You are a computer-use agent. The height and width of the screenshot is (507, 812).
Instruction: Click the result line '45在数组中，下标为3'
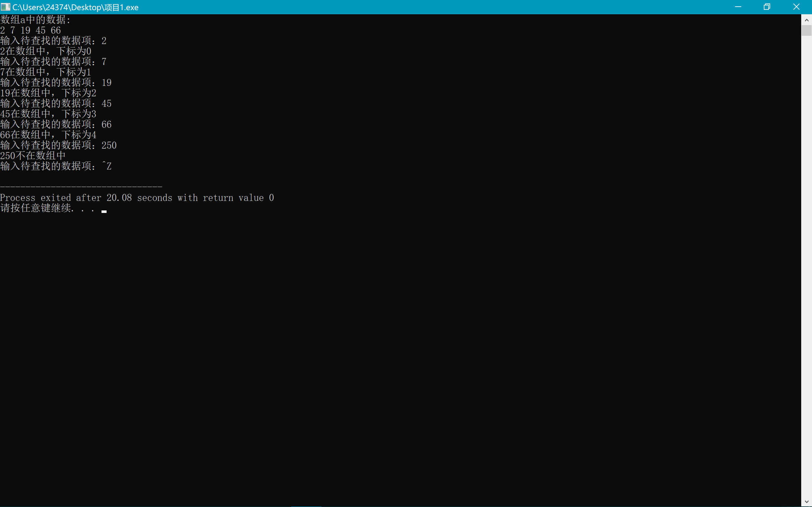pyautogui.click(x=48, y=114)
